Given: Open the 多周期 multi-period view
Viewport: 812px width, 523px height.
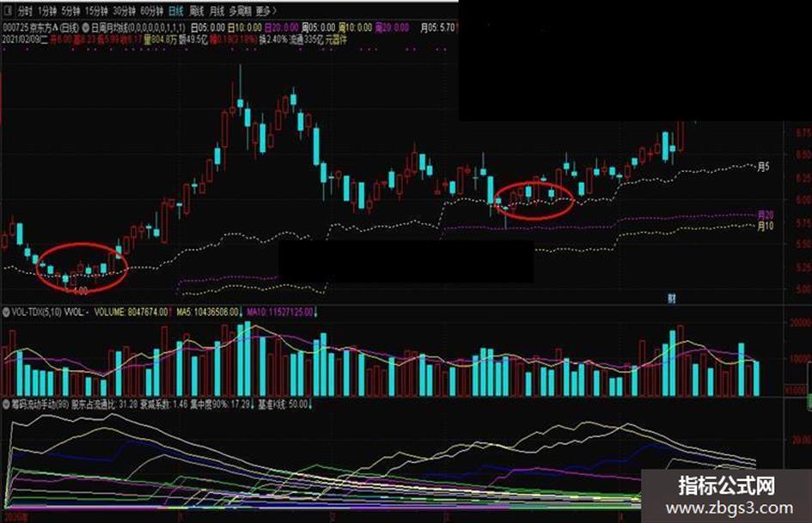Looking at the screenshot, I should (240, 10).
